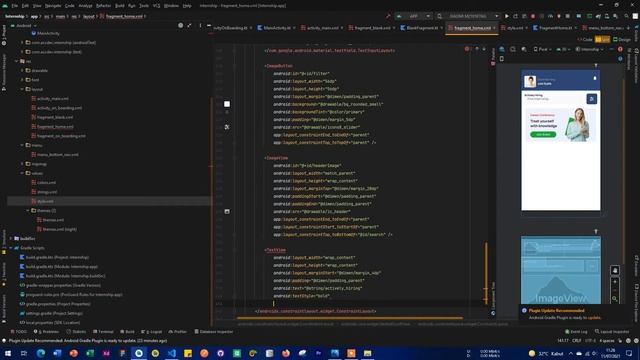Collapse the layout folder in the project tree
The height and width of the screenshot is (360, 640).
[22, 89]
